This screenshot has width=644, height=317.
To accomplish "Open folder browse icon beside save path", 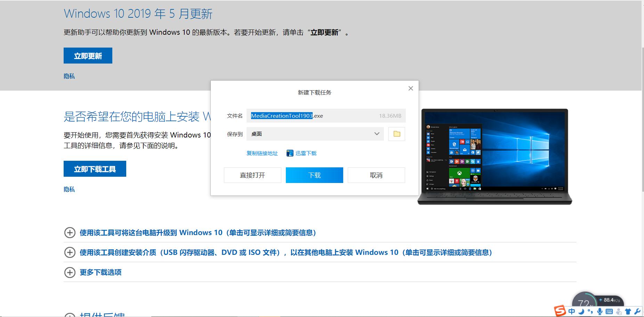I will coord(396,134).
